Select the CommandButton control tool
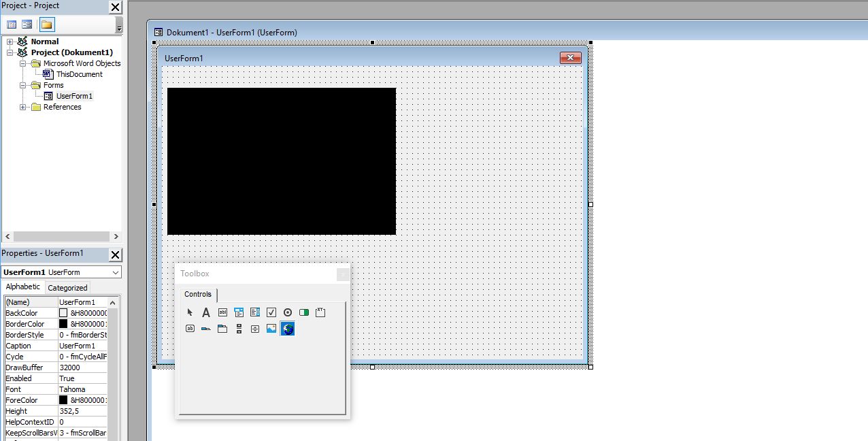868x441 pixels. click(x=190, y=329)
